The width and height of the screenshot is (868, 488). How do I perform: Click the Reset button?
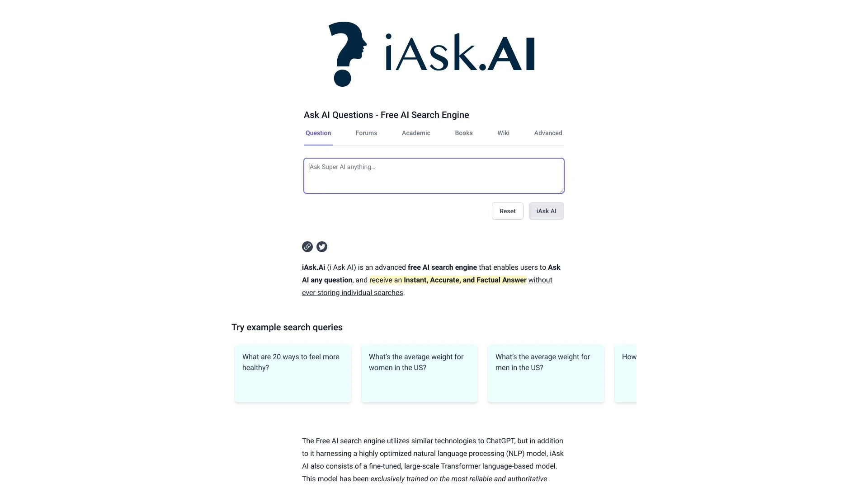pyautogui.click(x=507, y=210)
